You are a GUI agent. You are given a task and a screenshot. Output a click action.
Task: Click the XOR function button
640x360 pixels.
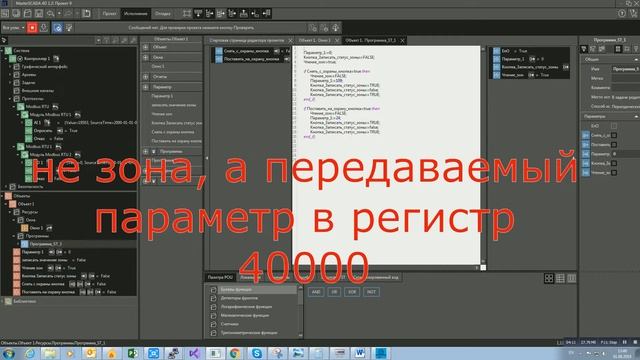coord(352,292)
